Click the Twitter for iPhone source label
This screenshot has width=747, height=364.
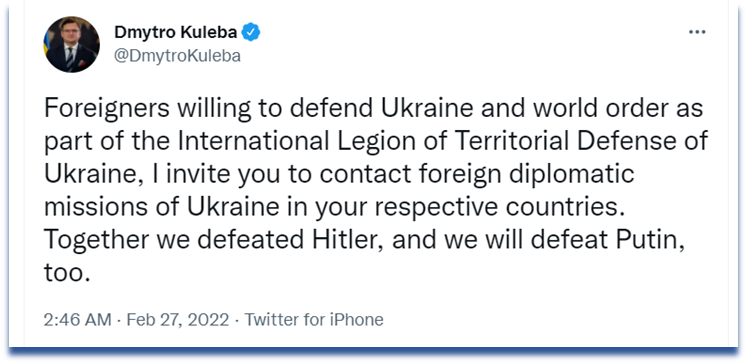[314, 320]
